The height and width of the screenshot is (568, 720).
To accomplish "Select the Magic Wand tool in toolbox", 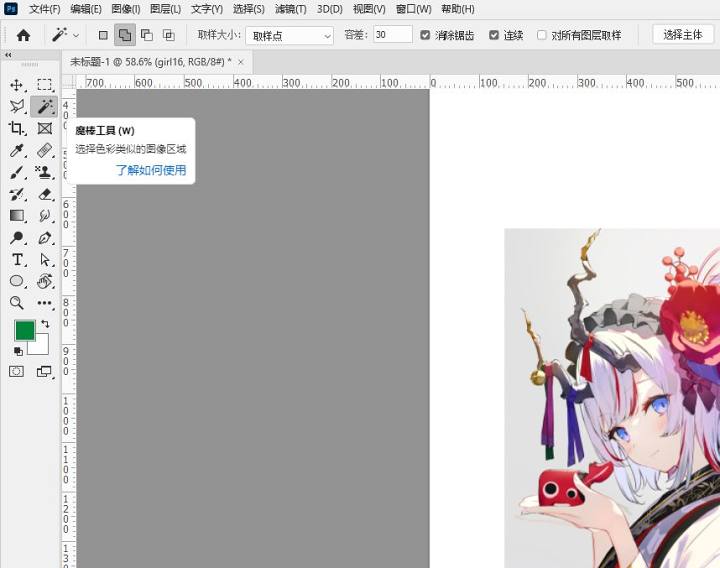I will pyautogui.click(x=44, y=107).
